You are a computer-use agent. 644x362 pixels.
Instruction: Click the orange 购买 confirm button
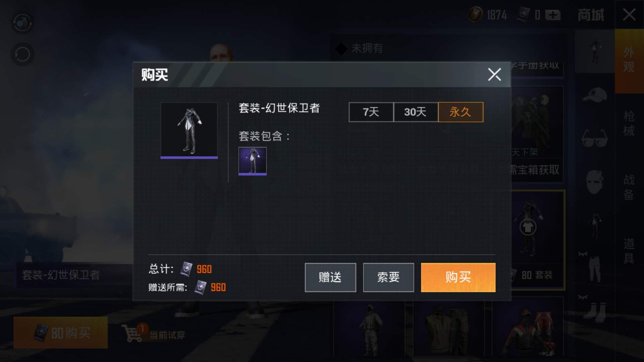[458, 277]
